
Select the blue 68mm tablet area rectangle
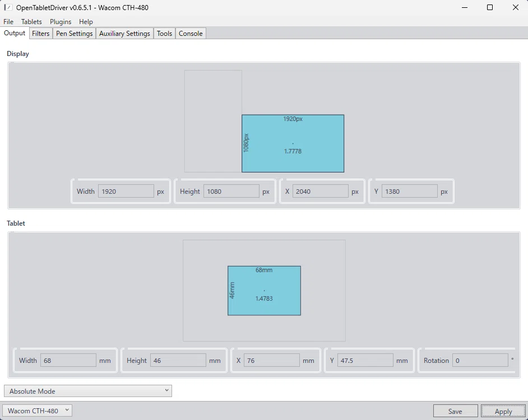pyautogui.click(x=265, y=291)
